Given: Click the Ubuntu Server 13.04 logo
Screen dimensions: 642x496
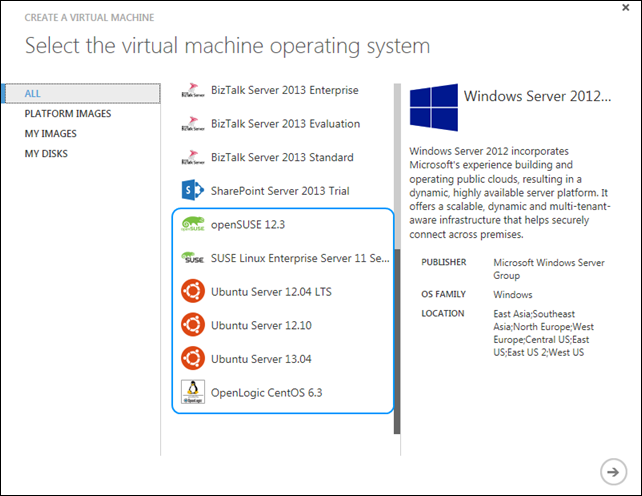Looking at the screenshot, I should pos(193,358).
